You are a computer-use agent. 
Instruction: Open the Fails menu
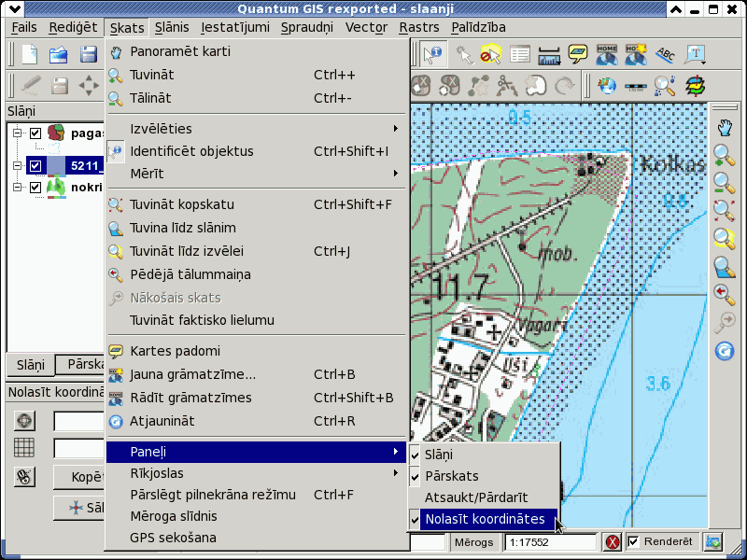[24, 28]
